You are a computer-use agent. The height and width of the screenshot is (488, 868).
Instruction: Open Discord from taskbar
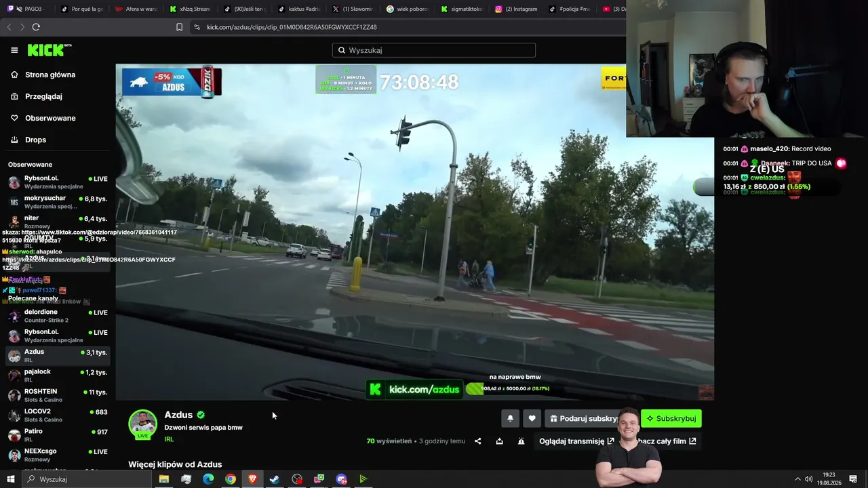(341, 479)
